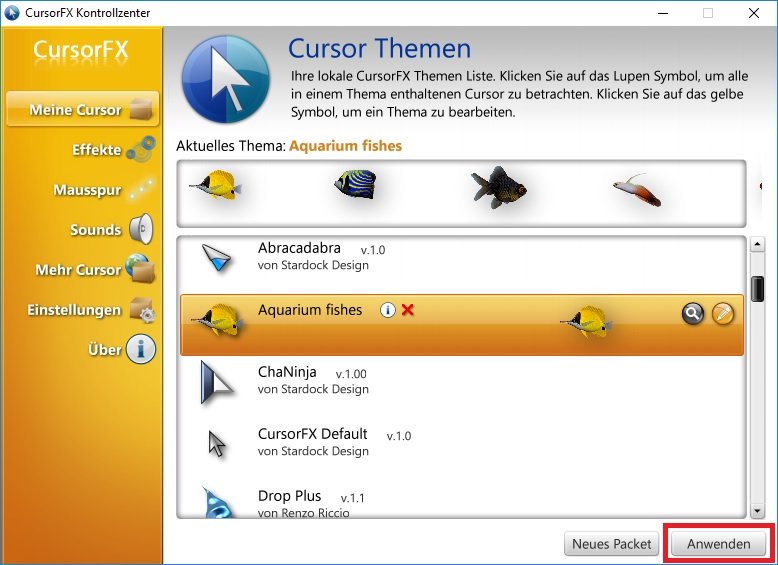
Task: Click the CursorFX Default arrow cursor icon
Action: click(x=217, y=443)
